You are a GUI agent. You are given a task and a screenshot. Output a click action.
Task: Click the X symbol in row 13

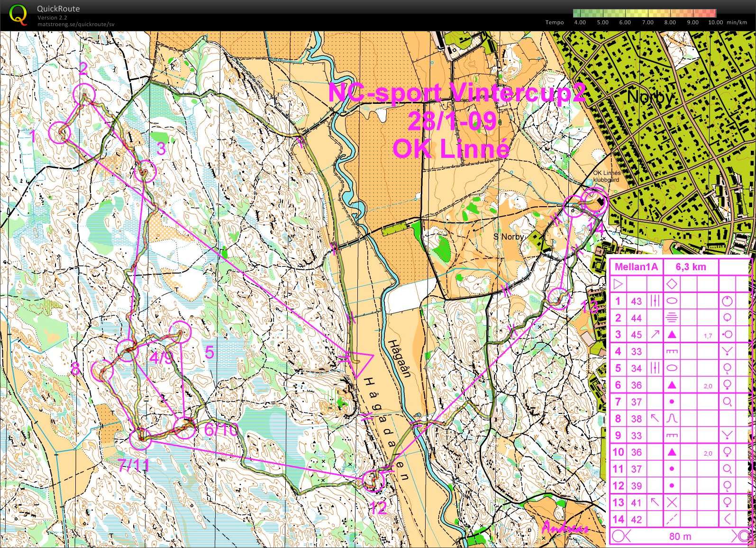pyautogui.click(x=672, y=502)
